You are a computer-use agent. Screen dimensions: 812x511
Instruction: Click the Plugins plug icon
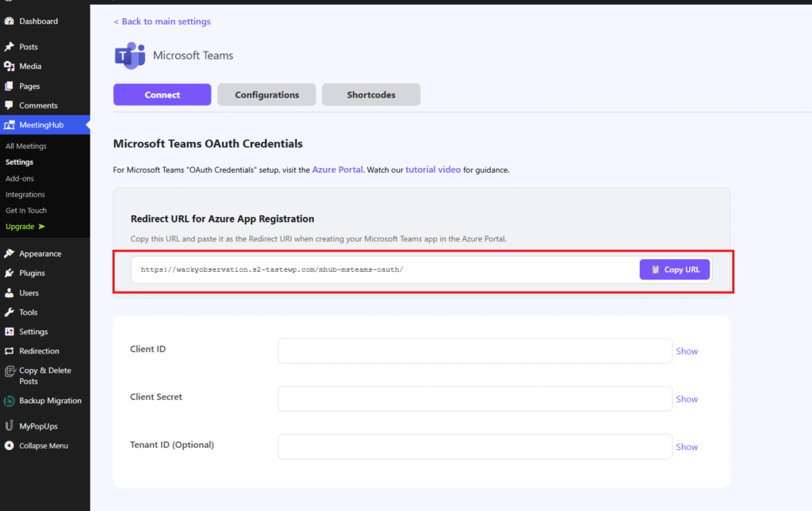point(10,273)
